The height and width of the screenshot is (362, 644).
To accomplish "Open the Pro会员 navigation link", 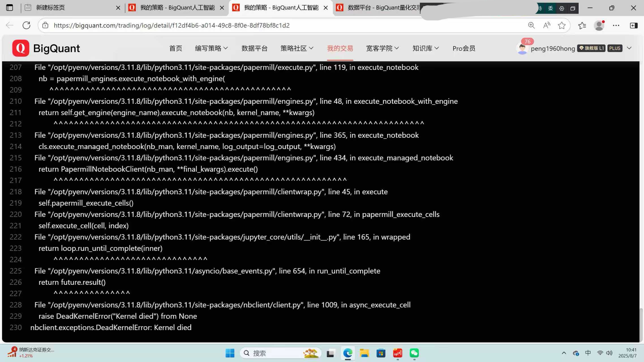I will (463, 48).
